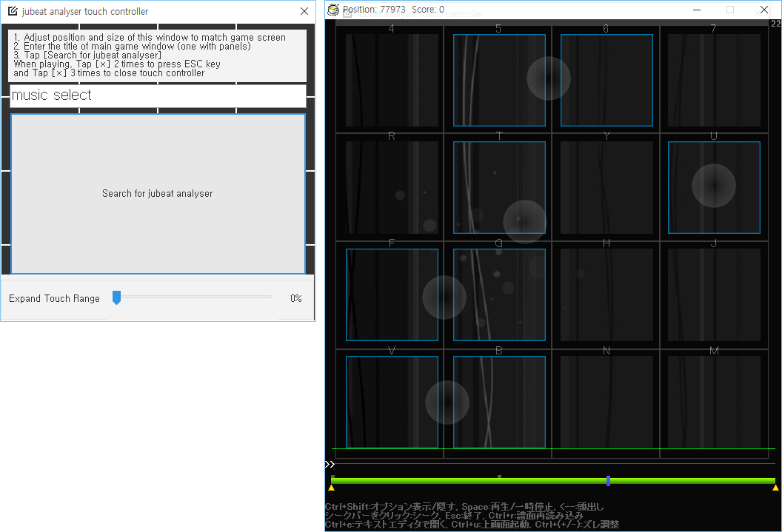Click the Search for jubeat analyser button
782x532 pixels.
[158, 194]
